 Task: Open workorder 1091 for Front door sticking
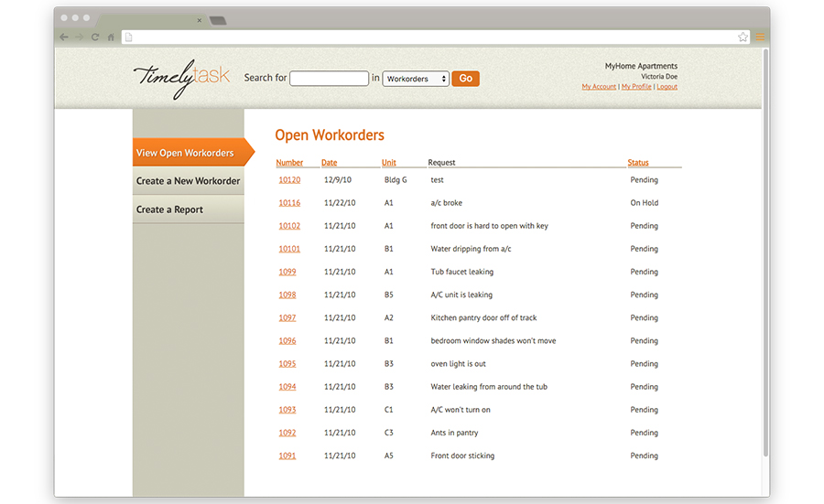click(287, 456)
